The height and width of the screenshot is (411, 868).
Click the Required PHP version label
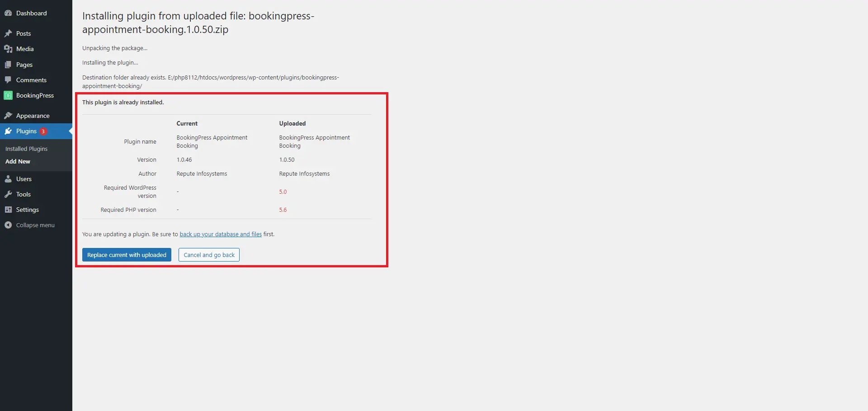pos(128,210)
